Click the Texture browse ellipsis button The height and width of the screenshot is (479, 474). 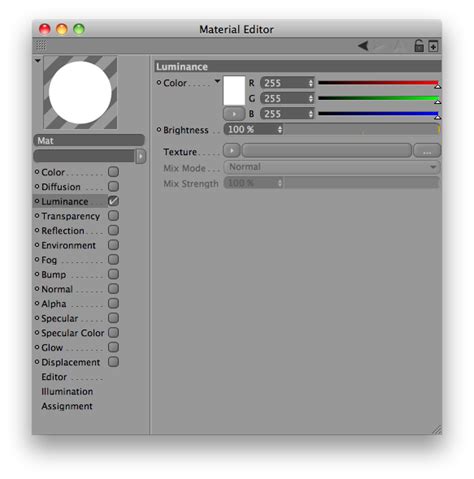coord(427,151)
